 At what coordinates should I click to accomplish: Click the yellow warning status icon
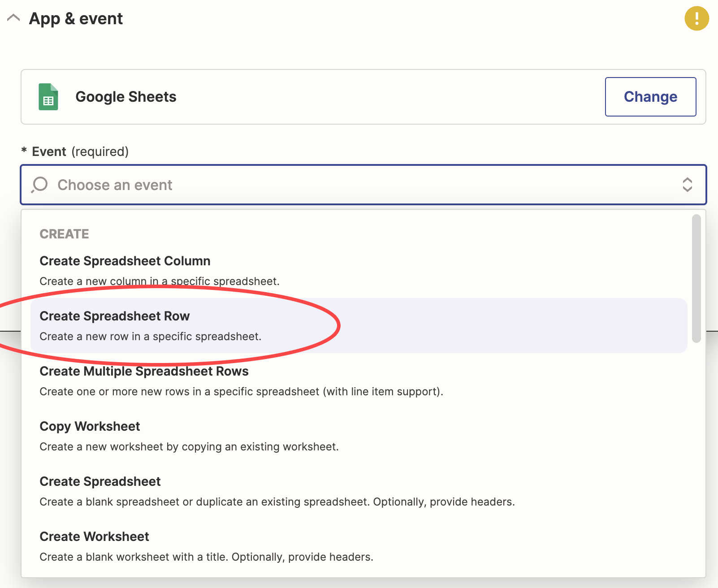coord(696,18)
